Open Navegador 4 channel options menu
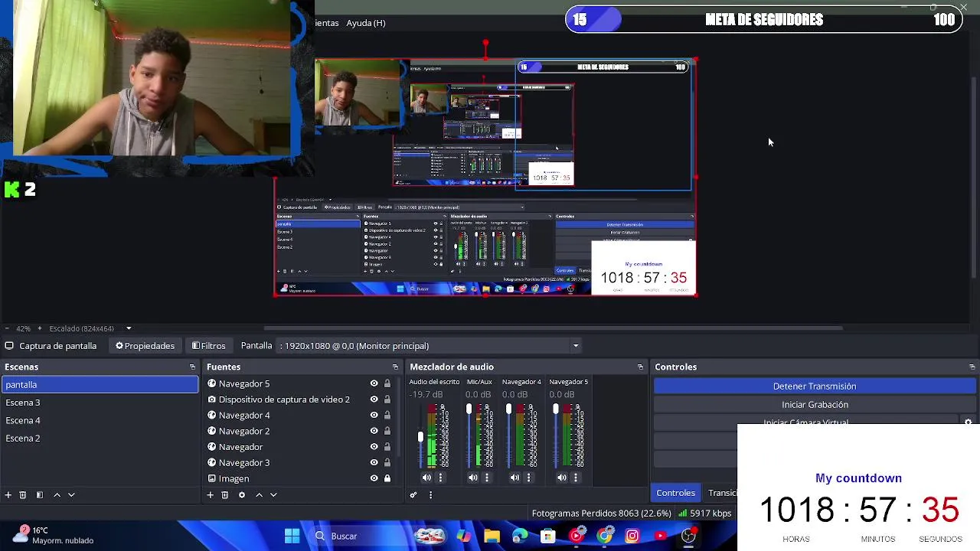980x551 pixels. 528,478
